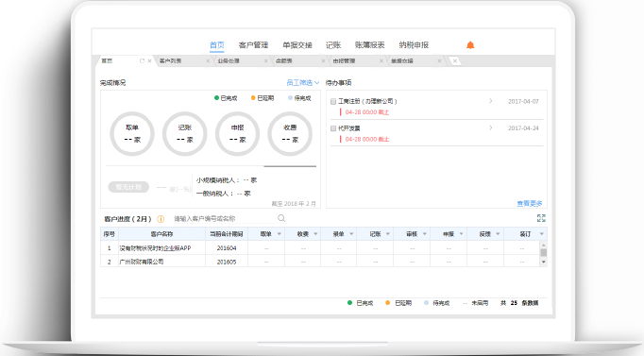Click the search magnifier beside customer input
The height and width of the screenshot is (356, 644).
click(x=281, y=218)
